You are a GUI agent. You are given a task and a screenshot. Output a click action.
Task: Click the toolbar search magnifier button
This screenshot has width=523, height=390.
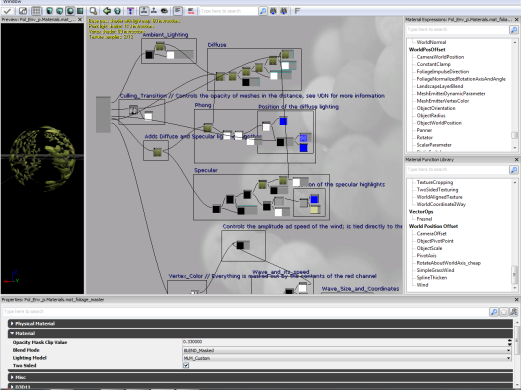(x=263, y=11)
